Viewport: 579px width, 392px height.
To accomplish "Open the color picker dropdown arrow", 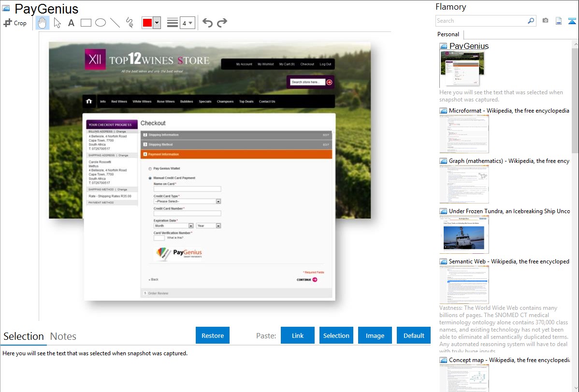I will coord(157,23).
